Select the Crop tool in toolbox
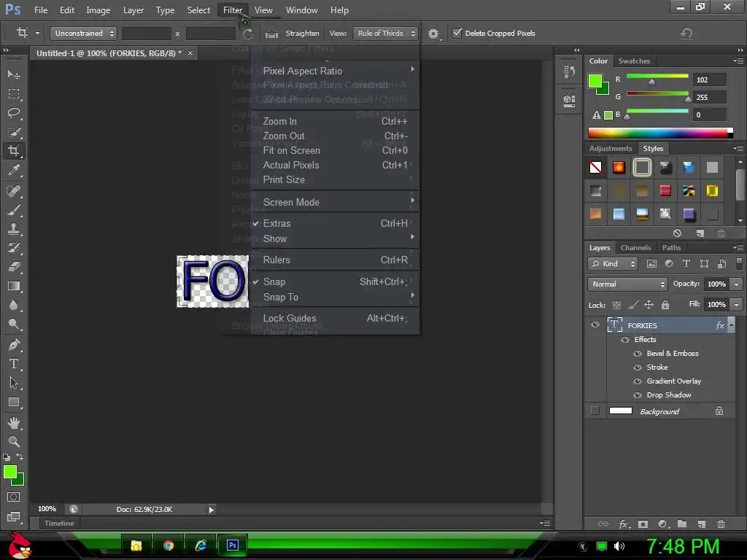 (x=14, y=151)
